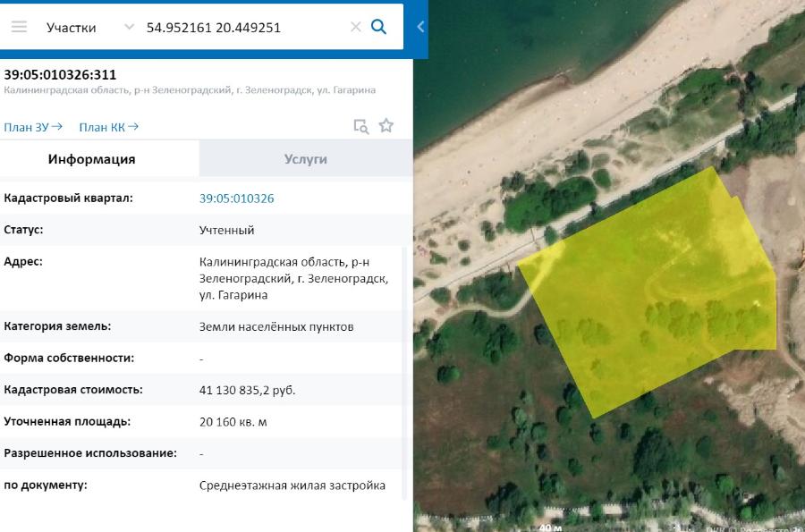Click the coordinates search input field
The image size is (805, 532).
click(241, 28)
